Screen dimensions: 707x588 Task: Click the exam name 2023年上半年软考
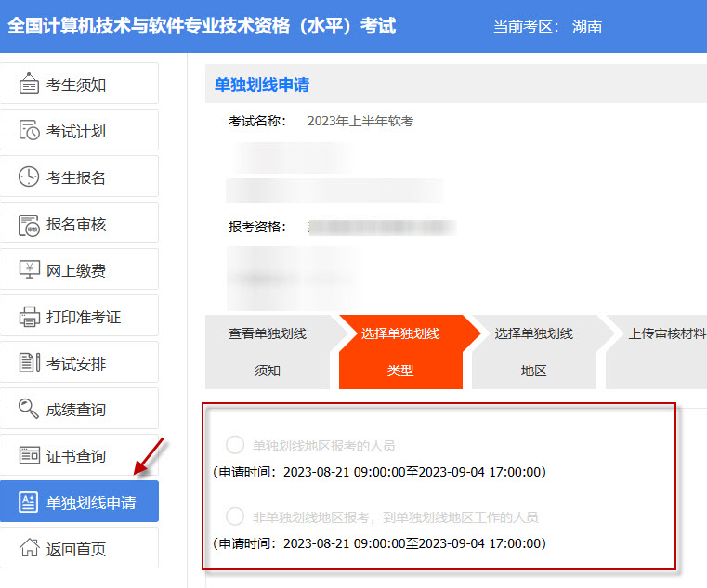click(x=360, y=121)
